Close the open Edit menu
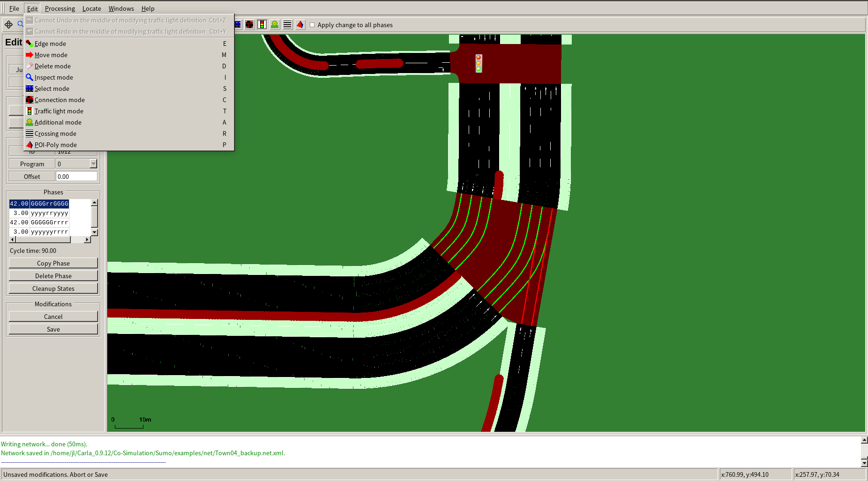Viewport: 868px width, 481px height. click(32, 8)
